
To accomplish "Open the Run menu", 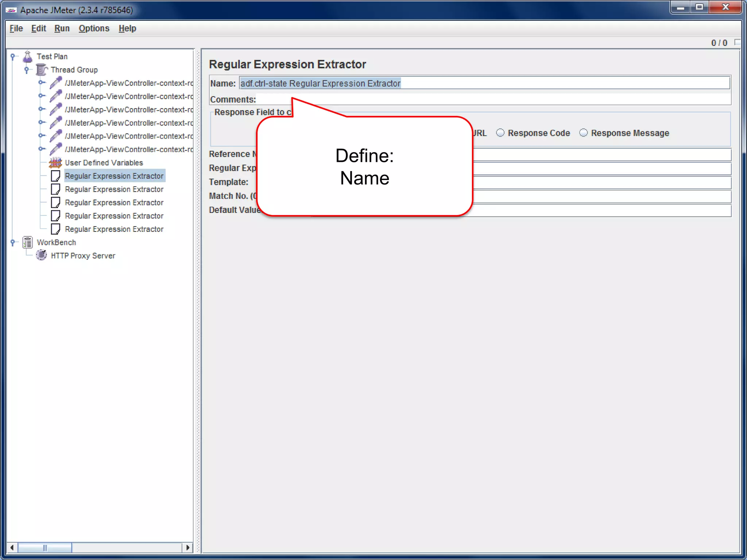I will 62,28.
